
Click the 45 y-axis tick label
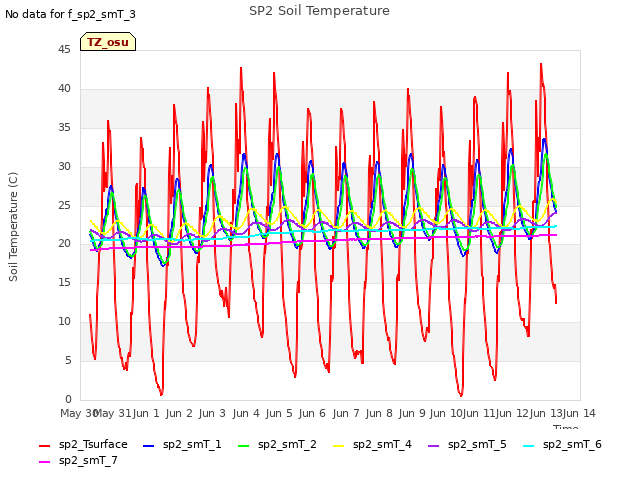64,49
